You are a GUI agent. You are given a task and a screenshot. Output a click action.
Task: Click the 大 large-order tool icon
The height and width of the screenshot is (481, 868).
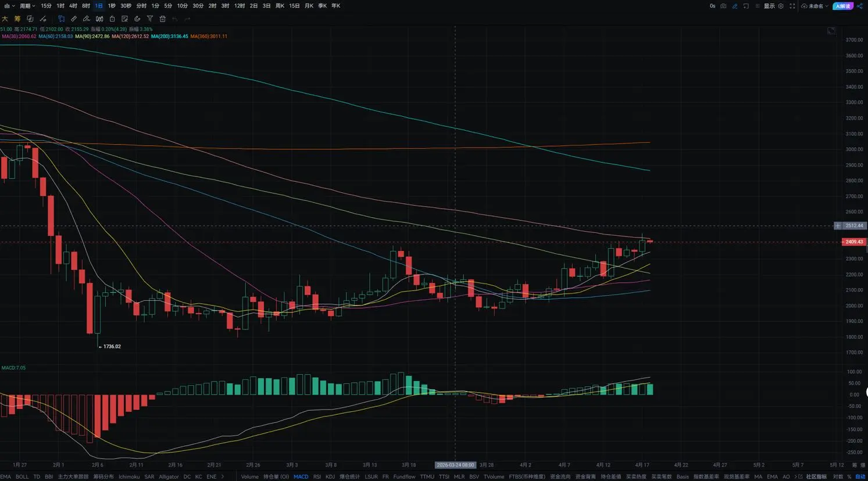point(5,19)
